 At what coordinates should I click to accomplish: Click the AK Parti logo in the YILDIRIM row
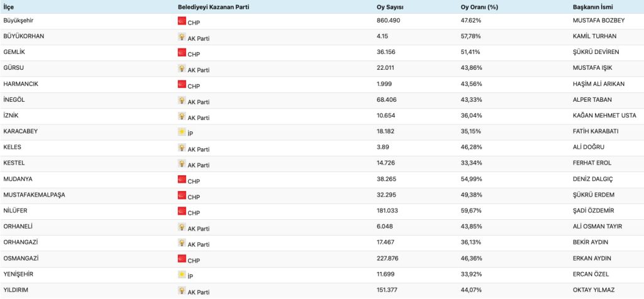pyautogui.click(x=182, y=291)
